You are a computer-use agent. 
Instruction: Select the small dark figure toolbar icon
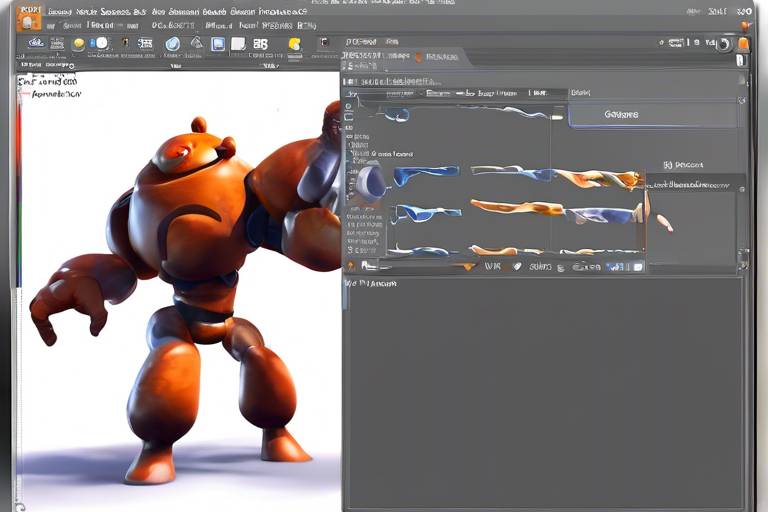coord(125,43)
